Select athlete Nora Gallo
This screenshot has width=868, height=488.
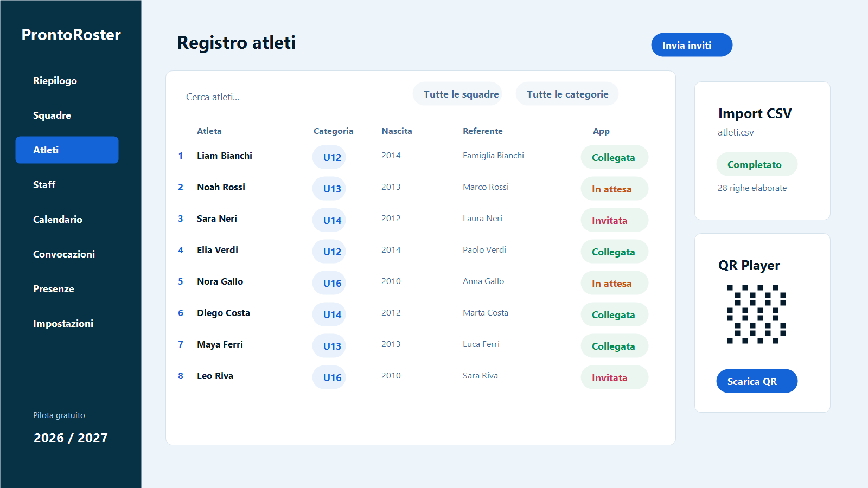click(x=220, y=282)
